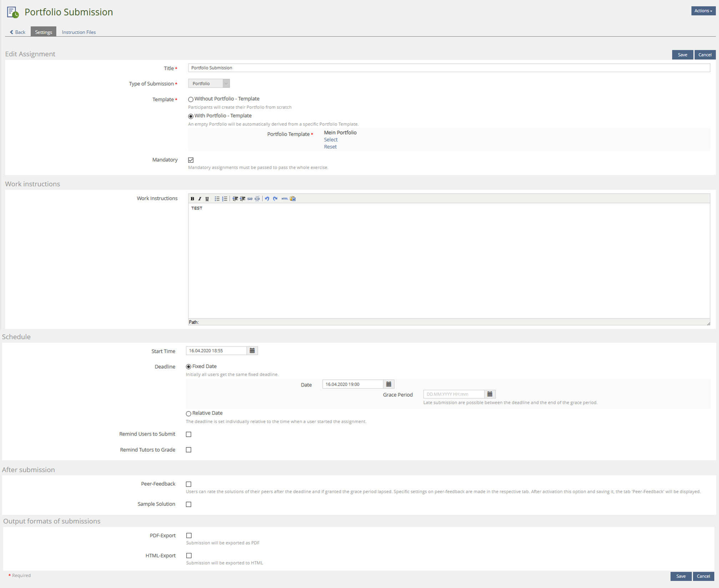Insert a numbered list in editor
Screen dimensions: 719x588
pos(225,199)
